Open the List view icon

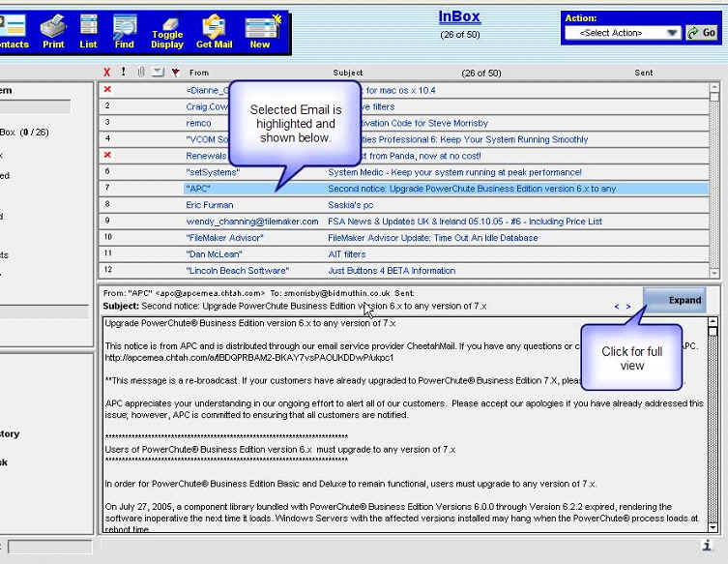(x=88, y=32)
